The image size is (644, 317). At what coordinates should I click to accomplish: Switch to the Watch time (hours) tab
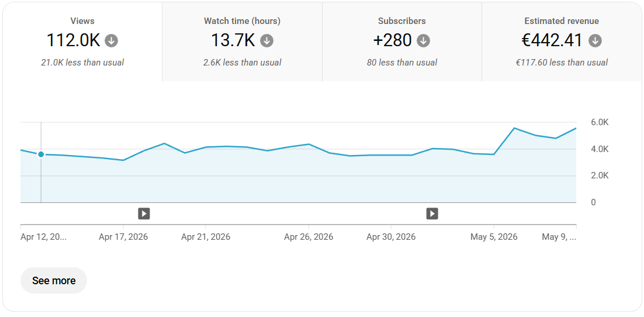pos(243,42)
